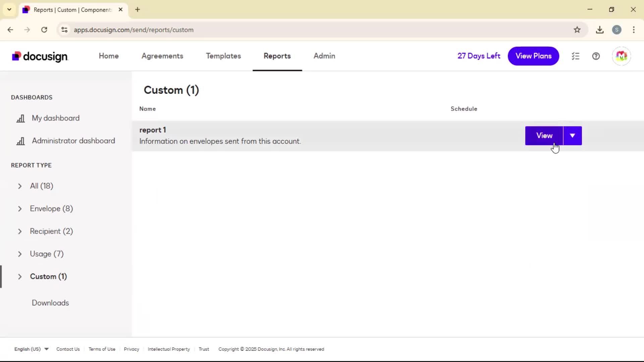Click the My dashboard bar chart icon
644x362 pixels.
pyautogui.click(x=20, y=118)
